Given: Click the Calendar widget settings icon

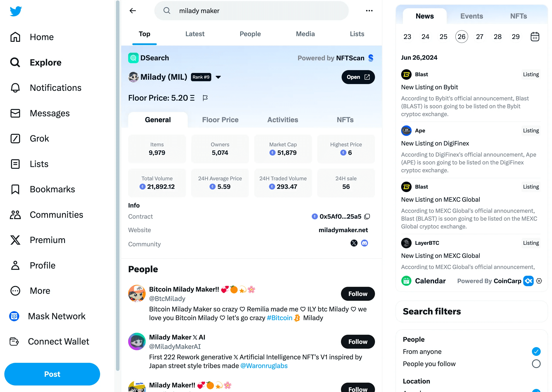Looking at the screenshot, I should [539, 281].
